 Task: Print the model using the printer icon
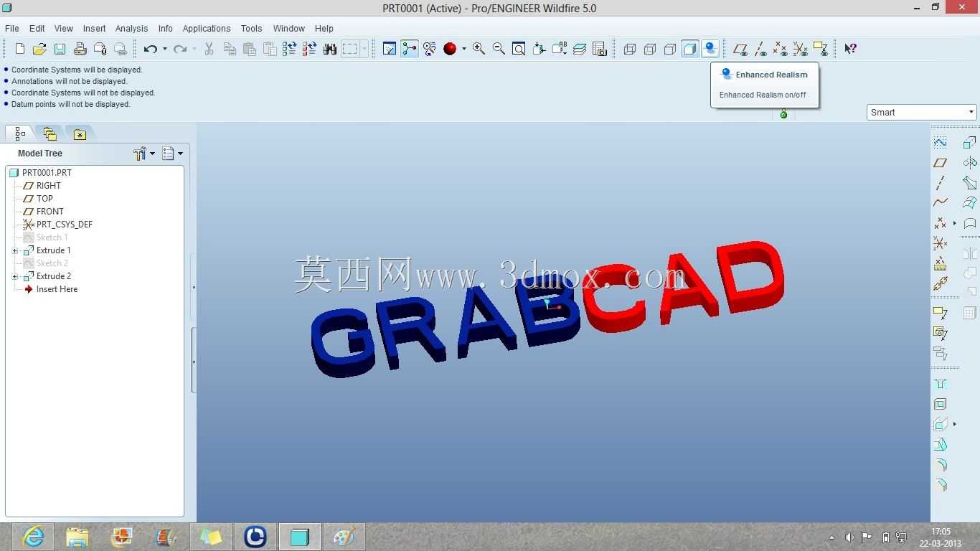pos(80,49)
